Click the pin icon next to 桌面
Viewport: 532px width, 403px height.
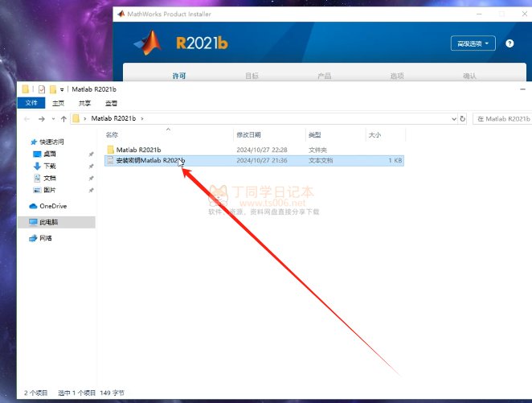pyautogui.click(x=91, y=154)
